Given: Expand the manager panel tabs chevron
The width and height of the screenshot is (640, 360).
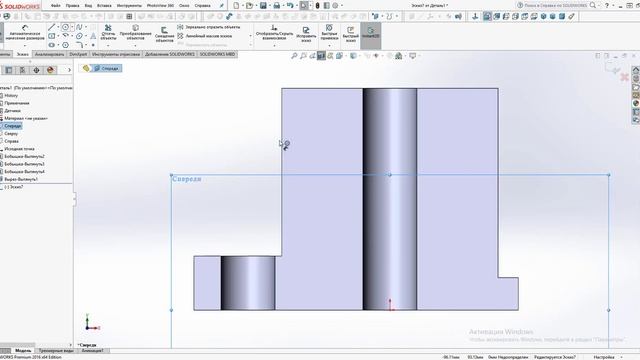Looking at the screenshot, I should 69,70.
